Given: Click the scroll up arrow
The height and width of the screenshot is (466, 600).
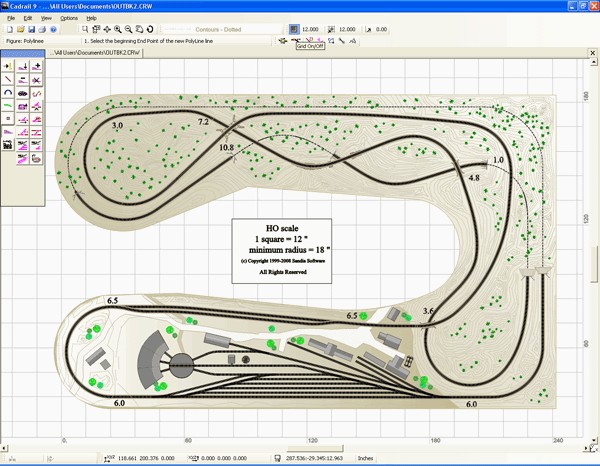Looking at the screenshot, I should (x=594, y=62).
